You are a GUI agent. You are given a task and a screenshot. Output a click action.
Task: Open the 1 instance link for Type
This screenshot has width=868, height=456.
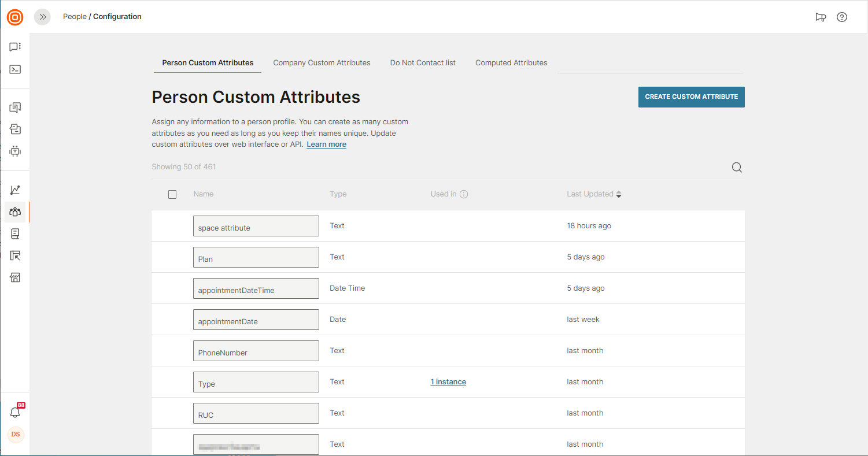click(448, 382)
